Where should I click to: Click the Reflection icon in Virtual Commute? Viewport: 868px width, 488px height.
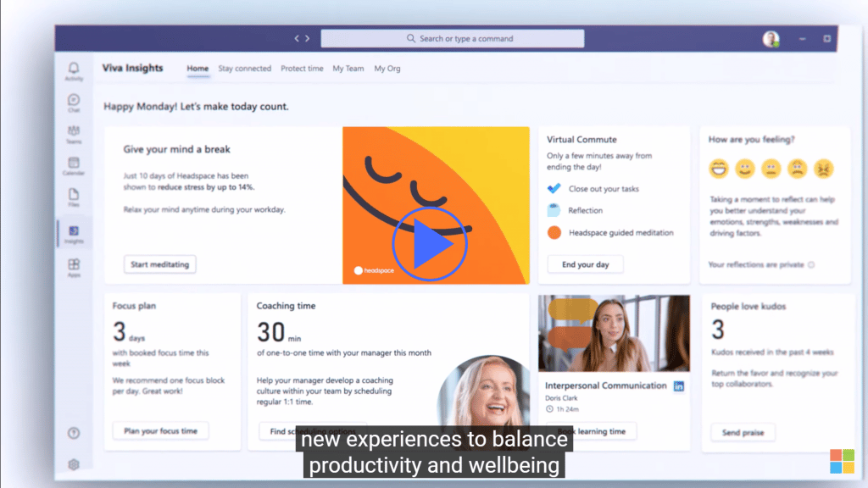(x=554, y=210)
